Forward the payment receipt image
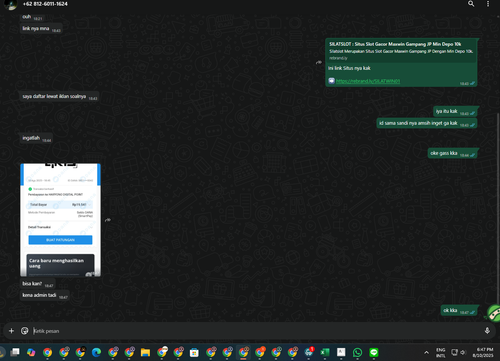The height and width of the screenshot is (361, 500). (108, 220)
